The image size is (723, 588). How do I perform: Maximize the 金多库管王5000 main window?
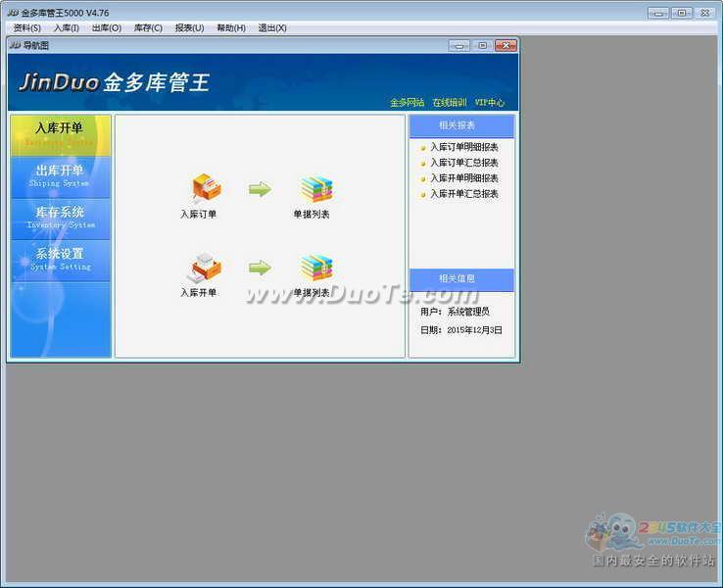pos(682,13)
